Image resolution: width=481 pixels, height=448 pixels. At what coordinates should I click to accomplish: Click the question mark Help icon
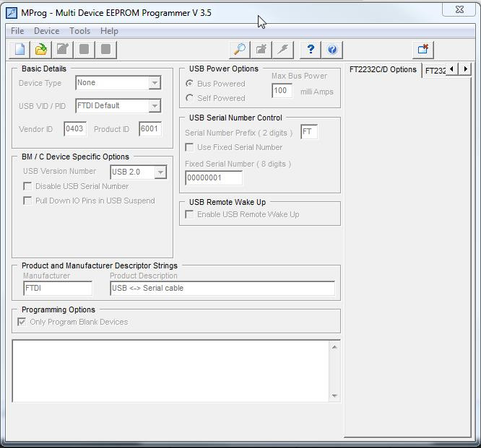click(x=311, y=49)
